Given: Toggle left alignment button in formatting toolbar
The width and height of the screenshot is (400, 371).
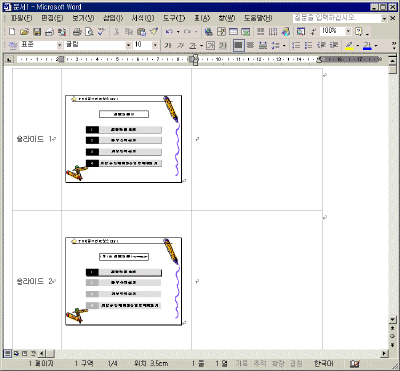Looking at the screenshot, I should tap(238, 45).
